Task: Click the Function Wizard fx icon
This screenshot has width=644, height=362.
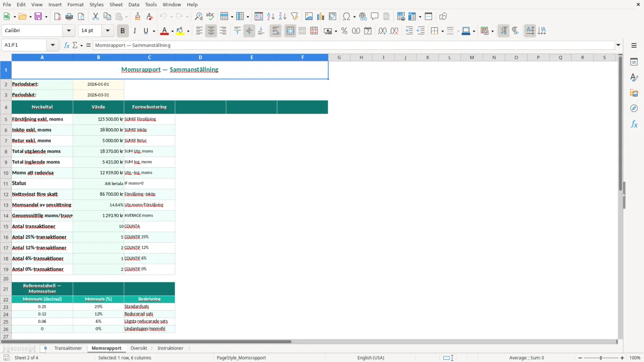Action: coord(67,45)
